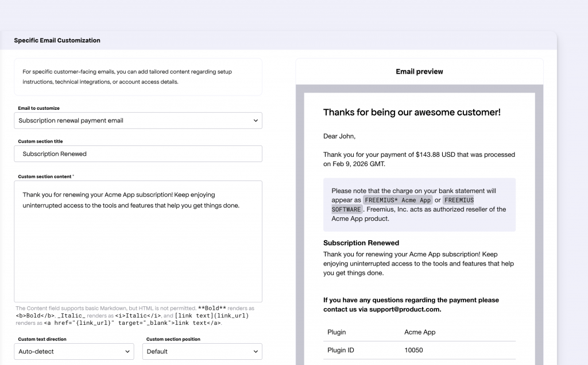Click inside the Custom section content textarea
The width and height of the screenshot is (588, 365).
point(138,241)
